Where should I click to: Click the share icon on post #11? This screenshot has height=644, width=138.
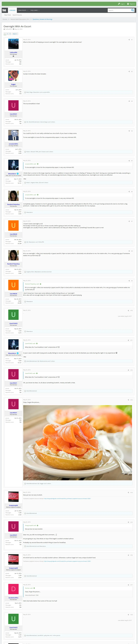(x=128, y=340)
